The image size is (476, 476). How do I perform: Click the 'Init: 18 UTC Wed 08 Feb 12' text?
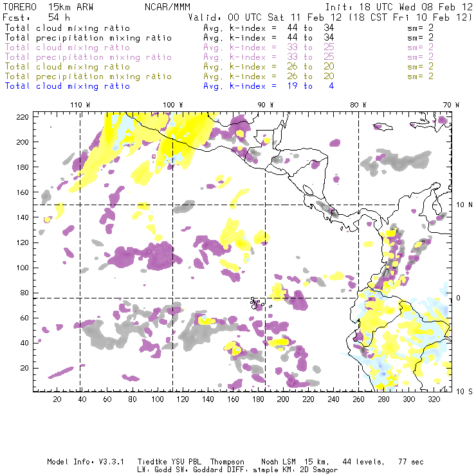[x=399, y=7]
